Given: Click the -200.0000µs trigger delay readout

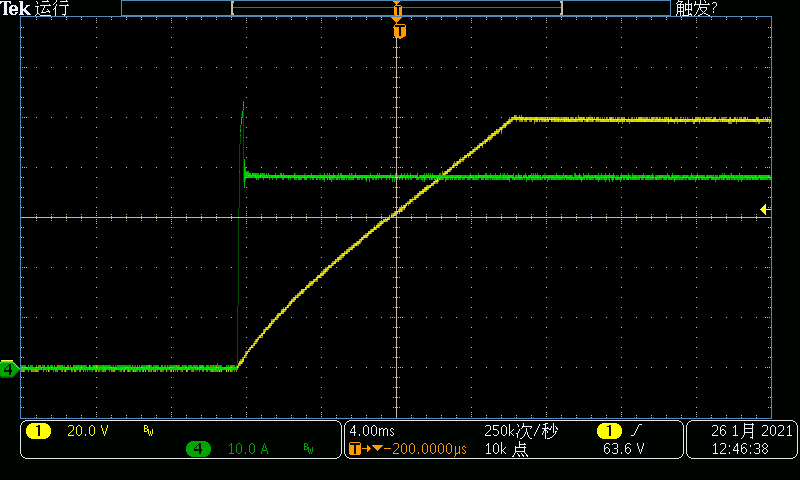Looking at the screenshot, I should tap(426, 449).
